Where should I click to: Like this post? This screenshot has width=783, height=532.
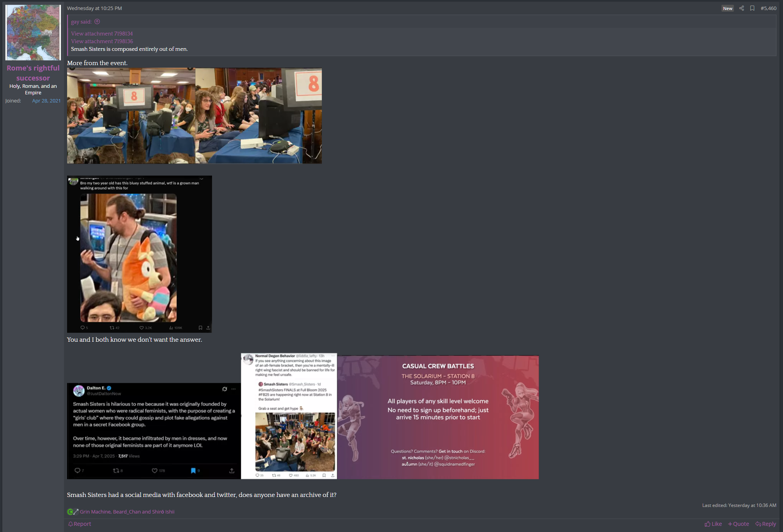click(713, 524)
